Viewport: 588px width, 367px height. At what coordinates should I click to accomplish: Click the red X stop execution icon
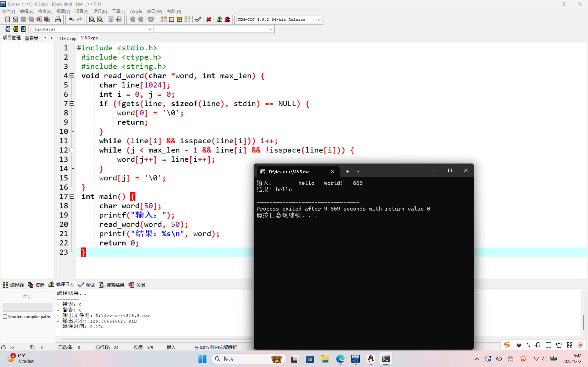tap(209, 19)
